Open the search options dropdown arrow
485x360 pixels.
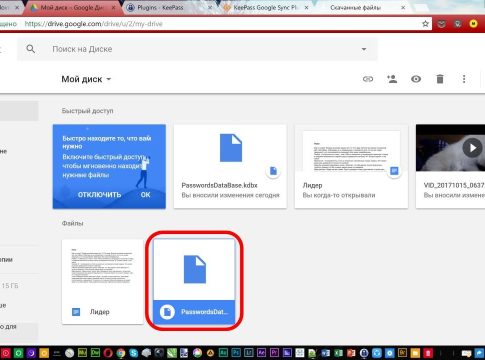[x=364, y=49]
